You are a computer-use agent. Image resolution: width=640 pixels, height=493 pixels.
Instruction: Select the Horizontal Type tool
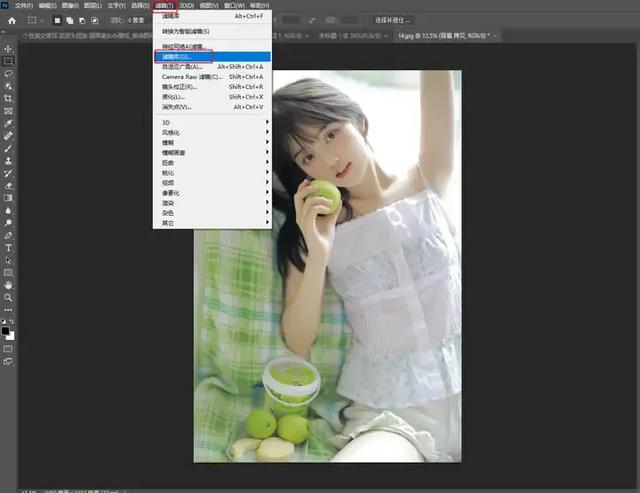tap(8, 248)
